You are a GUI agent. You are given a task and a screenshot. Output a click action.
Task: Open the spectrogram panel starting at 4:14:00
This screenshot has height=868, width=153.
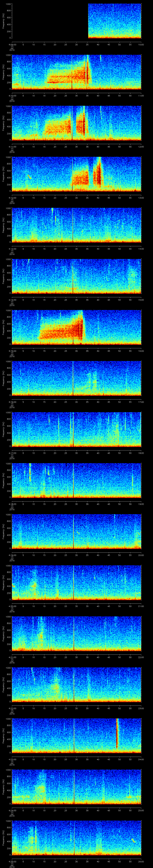(x=77, y=276)
